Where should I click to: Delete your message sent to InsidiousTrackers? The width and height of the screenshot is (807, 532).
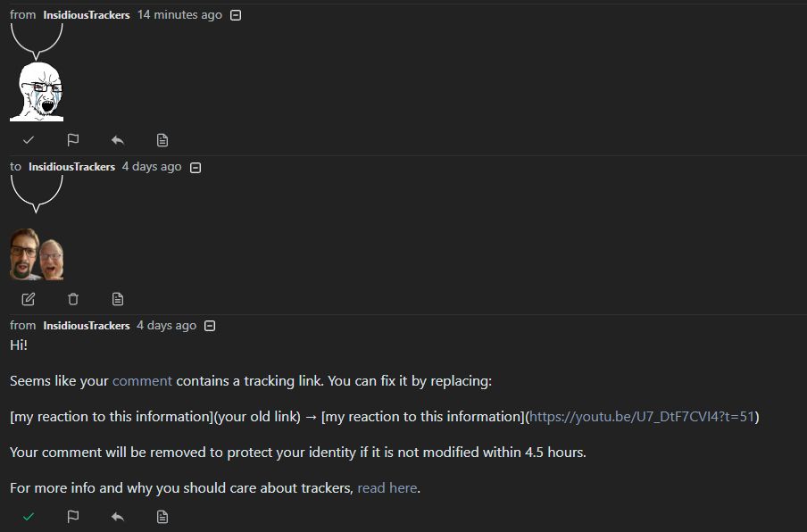click(x=73, y=299)
